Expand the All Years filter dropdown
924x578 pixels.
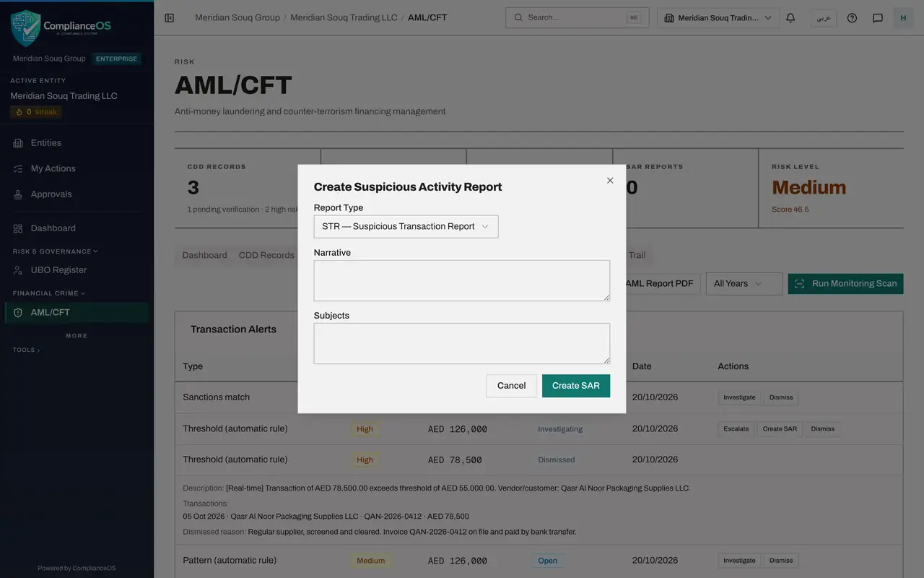click(x=744, y=283)
